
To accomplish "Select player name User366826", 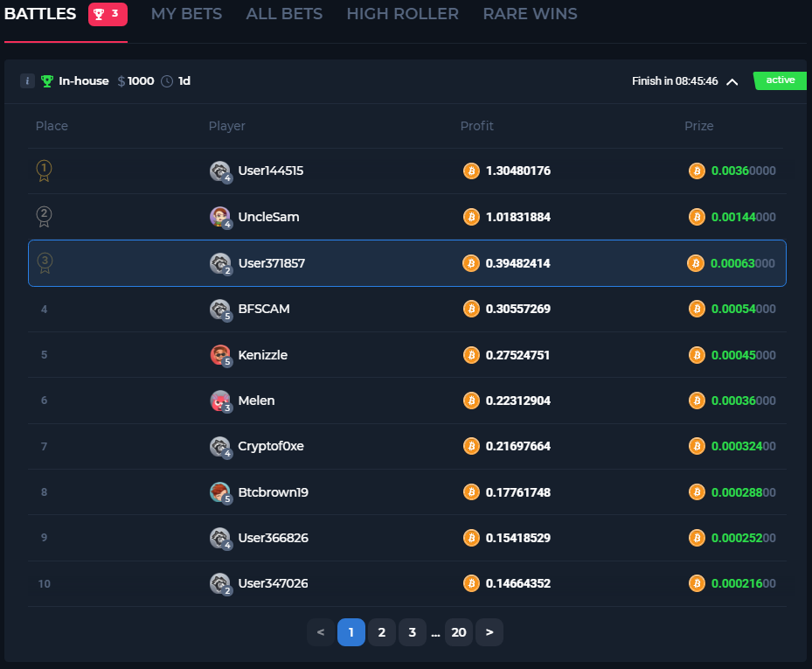I will [273, 538].
